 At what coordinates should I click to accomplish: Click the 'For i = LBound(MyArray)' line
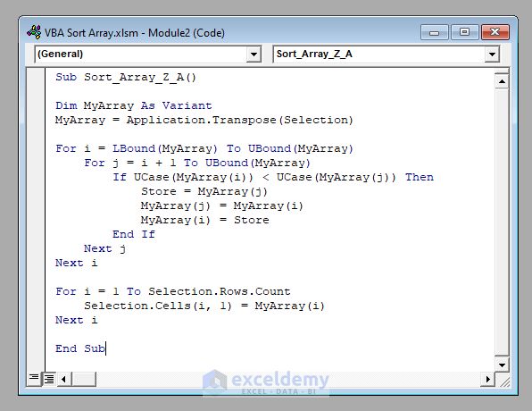tap(204, 149)
